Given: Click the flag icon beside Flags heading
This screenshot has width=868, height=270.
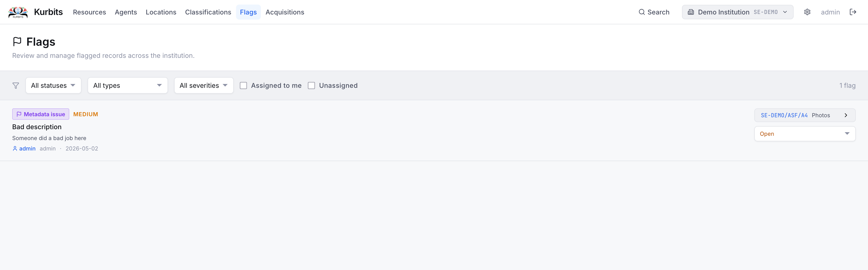Looking at the screenshot, I should [x=17, y=41].
